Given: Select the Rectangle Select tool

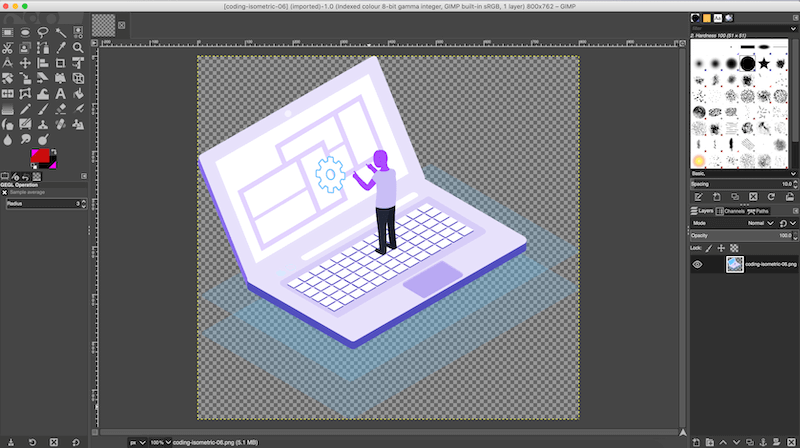Looking at the screenshot, I should click(8, 32).
